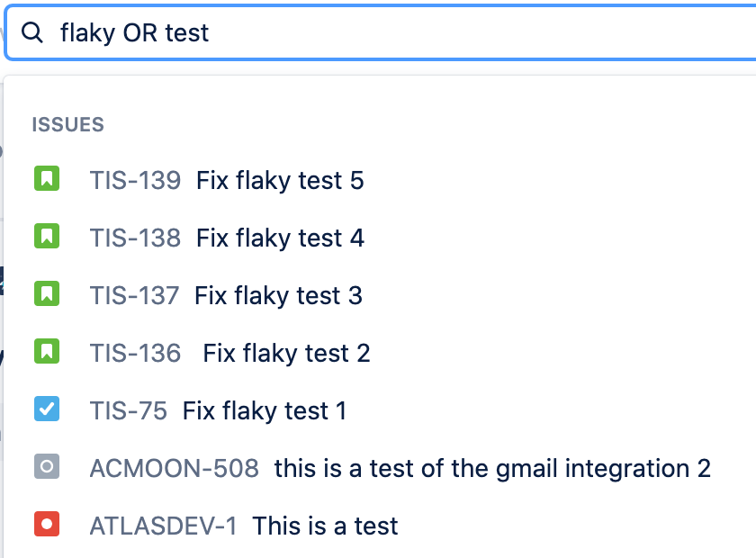Open the 'gmail integration 2' test result title

[492, 468]
